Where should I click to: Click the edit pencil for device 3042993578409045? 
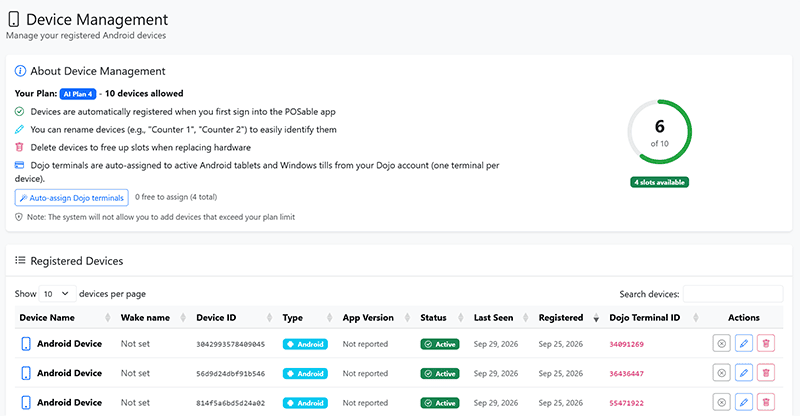tap(743, 344)
